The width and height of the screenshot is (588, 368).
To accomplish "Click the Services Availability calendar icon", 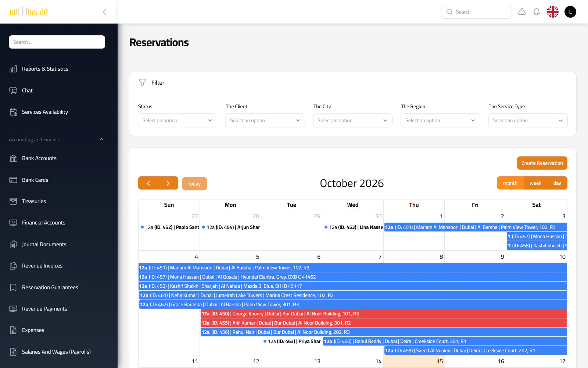I will (x=13, y=112).
